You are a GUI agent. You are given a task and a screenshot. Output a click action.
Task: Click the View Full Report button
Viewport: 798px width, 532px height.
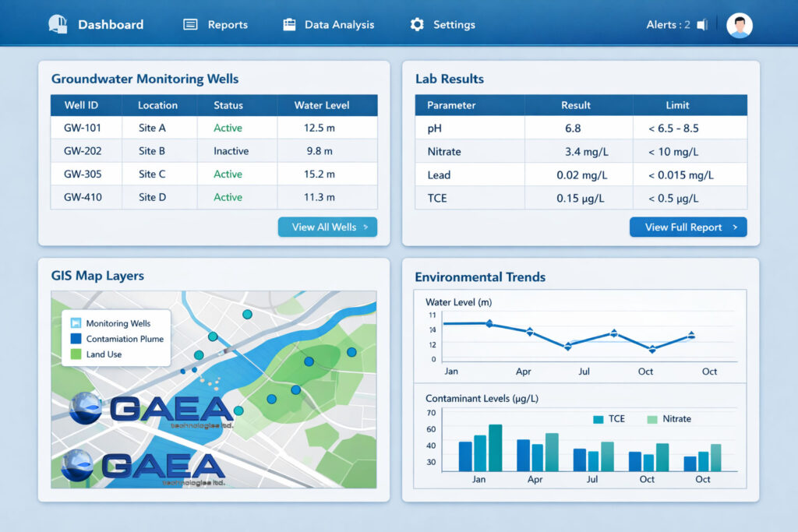point(688,227)
